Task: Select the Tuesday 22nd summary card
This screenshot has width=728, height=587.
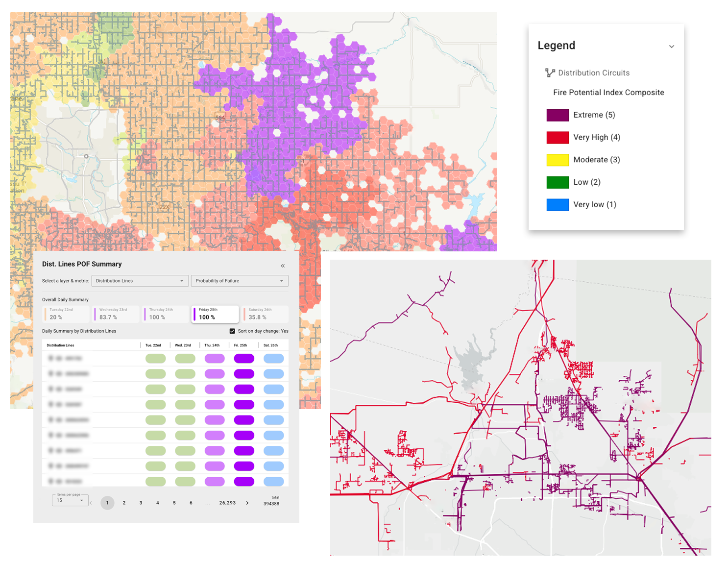Action: [67, 314]
